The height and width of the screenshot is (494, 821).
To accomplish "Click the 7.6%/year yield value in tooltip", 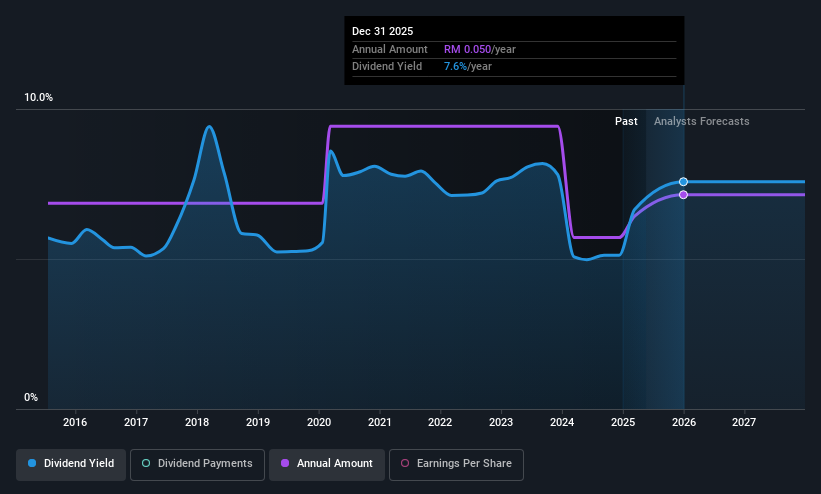I will [468, 67].
